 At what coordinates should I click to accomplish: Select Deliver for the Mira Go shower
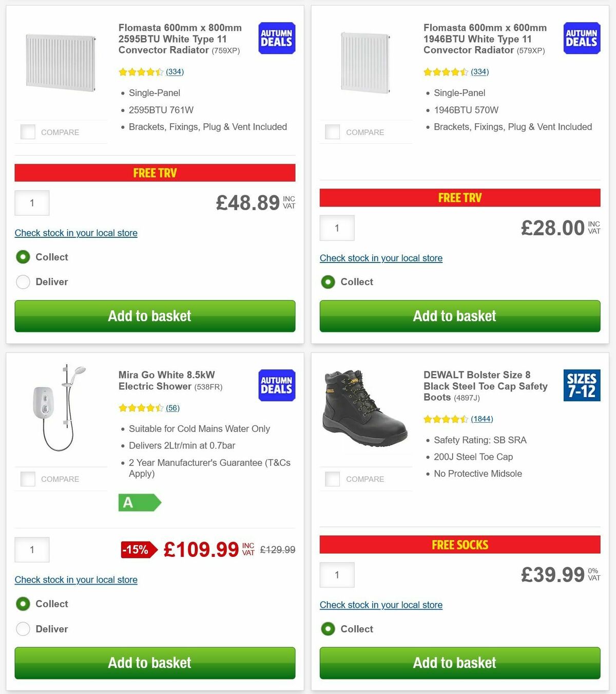(x=23, y=629)
